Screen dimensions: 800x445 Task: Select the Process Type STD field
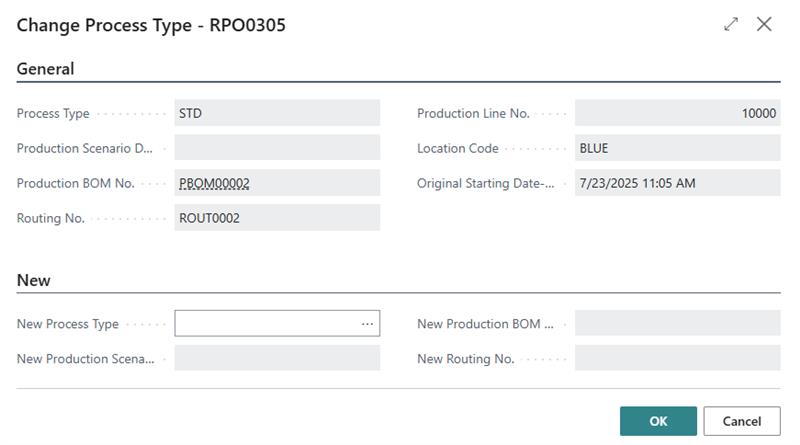click(277, 113)
